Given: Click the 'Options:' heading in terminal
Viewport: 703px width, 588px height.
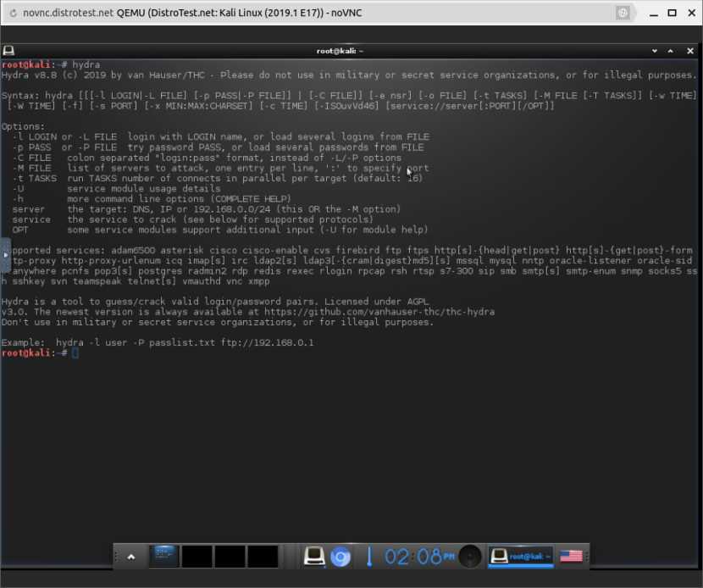Looking at the screenshot, I should click(23, 126).
